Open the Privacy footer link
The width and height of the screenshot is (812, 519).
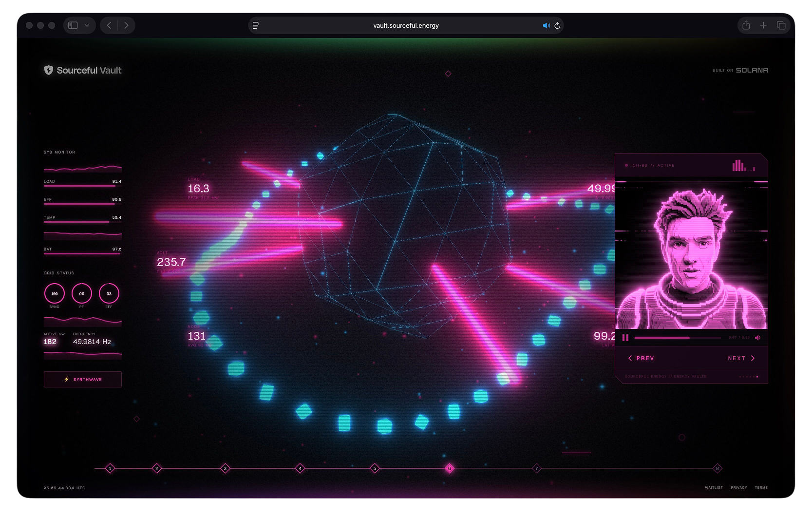pos(738,487)
